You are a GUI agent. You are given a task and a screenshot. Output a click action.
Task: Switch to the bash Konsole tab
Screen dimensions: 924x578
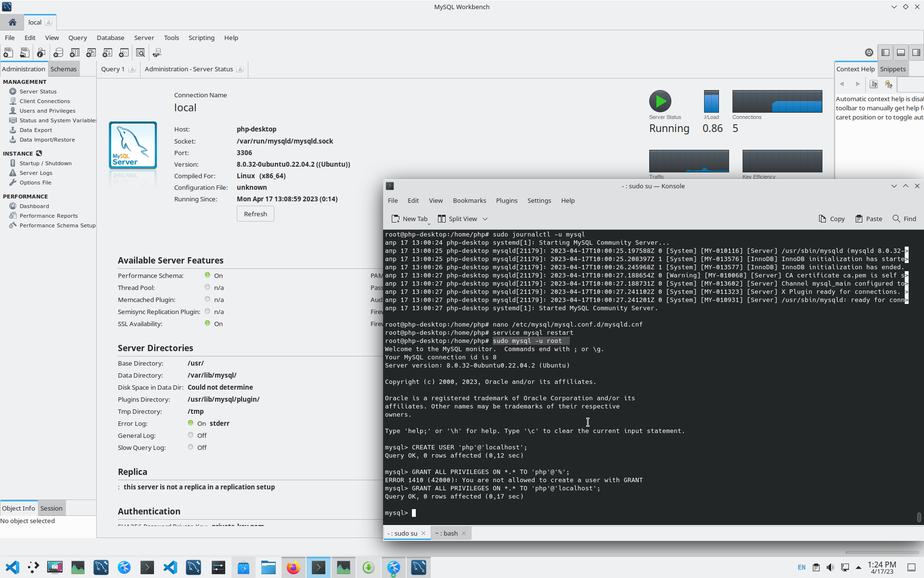tap(446, 533)
